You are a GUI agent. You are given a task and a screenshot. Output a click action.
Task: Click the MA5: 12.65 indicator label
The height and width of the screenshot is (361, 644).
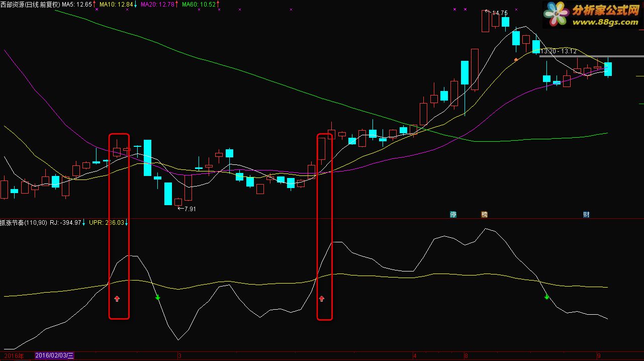coord(77,4)
